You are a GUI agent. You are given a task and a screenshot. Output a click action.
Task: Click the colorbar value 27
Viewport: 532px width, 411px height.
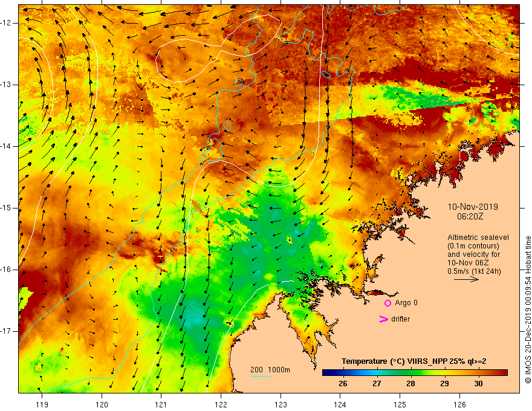377,384
